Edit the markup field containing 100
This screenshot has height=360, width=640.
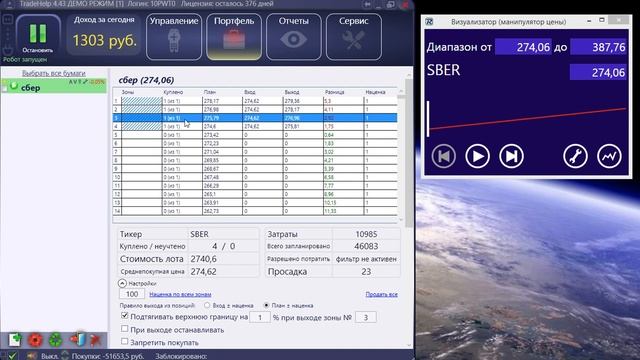(x=131, y=294)
